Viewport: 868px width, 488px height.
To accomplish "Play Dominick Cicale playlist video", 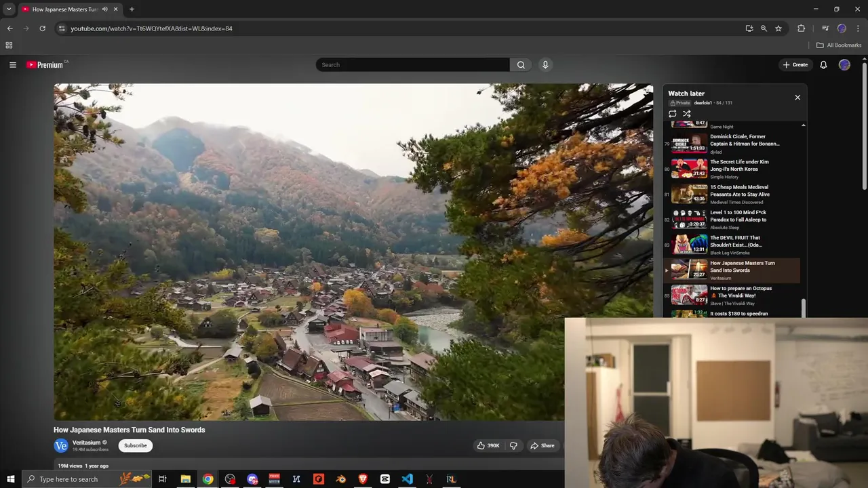I will point(732,144).
